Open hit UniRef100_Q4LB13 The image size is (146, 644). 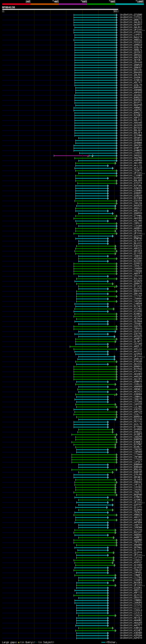coord(131,22)
